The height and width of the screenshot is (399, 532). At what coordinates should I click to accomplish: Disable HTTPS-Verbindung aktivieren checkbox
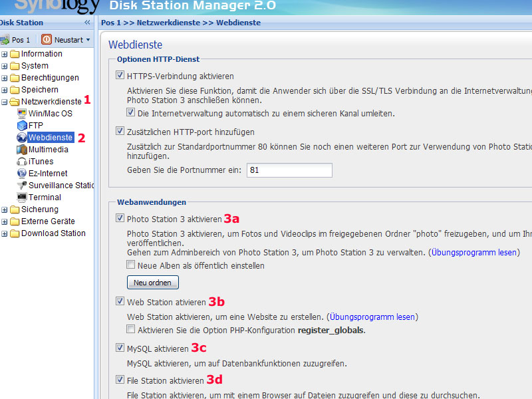tap(120, 76)
